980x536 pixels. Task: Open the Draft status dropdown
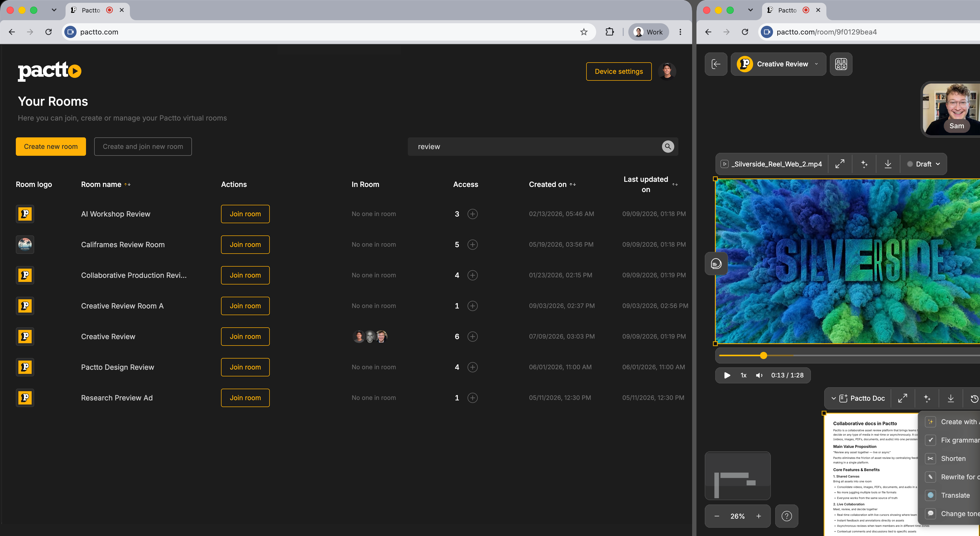pos(923,164)
